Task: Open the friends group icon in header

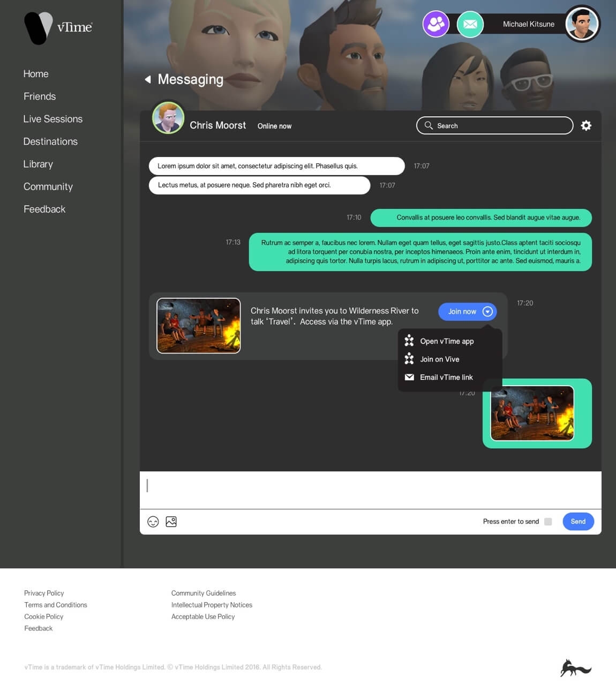Action: tap(436, 24)
